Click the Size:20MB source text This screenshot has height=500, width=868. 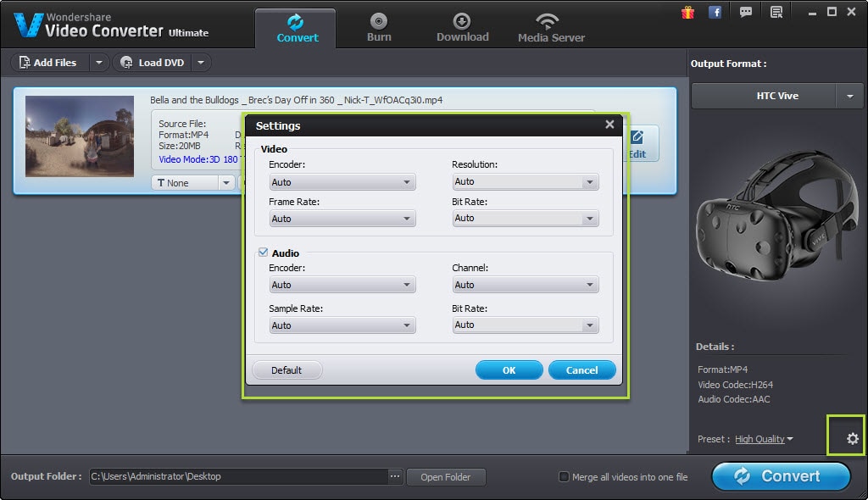click(180, 146)
